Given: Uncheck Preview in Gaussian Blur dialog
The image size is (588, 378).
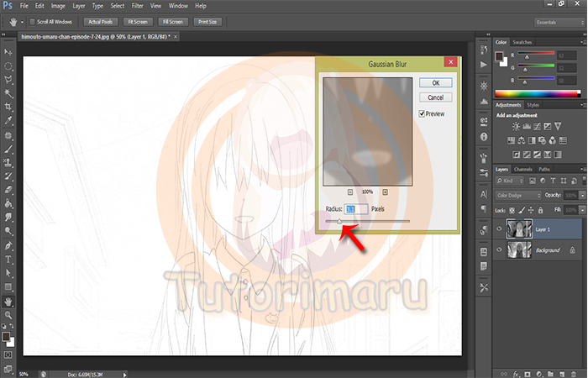Looking at the screenshot, I should point(422,113).
